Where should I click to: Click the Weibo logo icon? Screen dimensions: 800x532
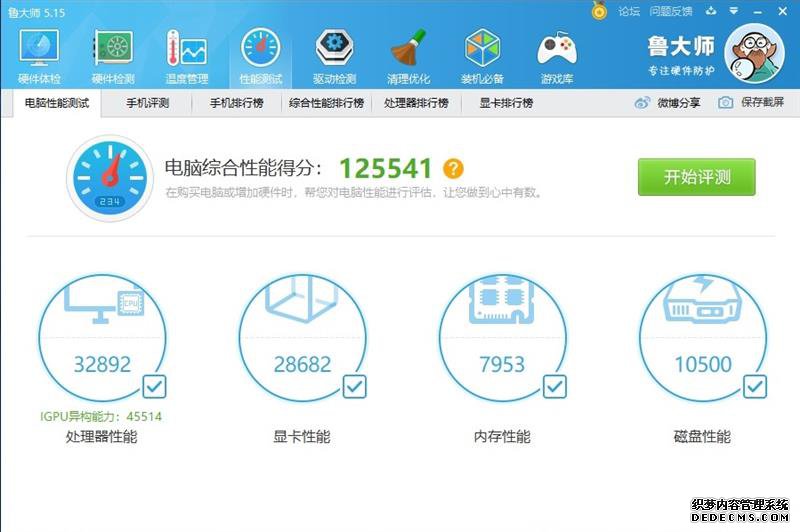tap(642, 103)
